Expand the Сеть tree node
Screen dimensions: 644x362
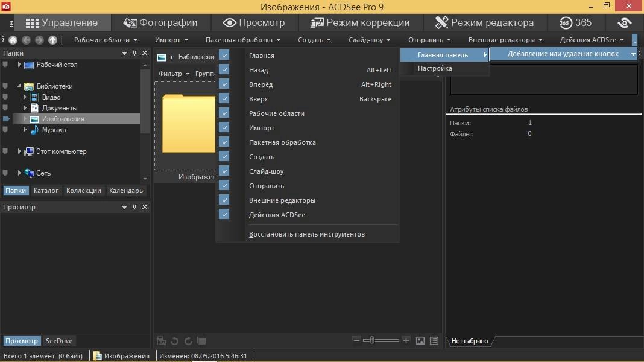pyautogui.click(x=19, y=173)
